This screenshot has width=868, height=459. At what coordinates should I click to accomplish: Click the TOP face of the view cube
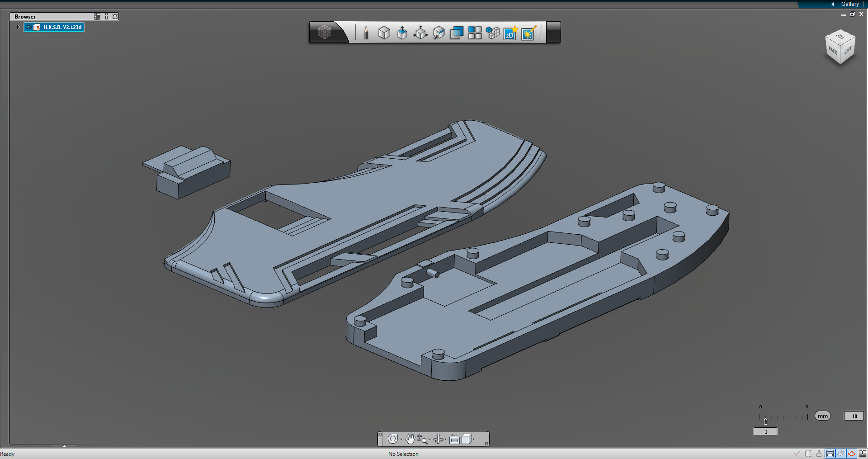840,37
